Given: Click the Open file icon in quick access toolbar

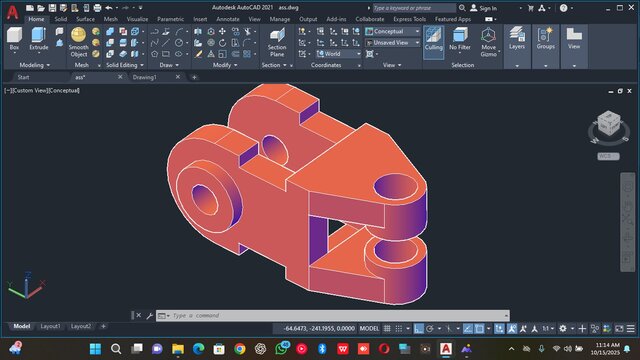Looking at the screenshot, I should click(41, 8).
